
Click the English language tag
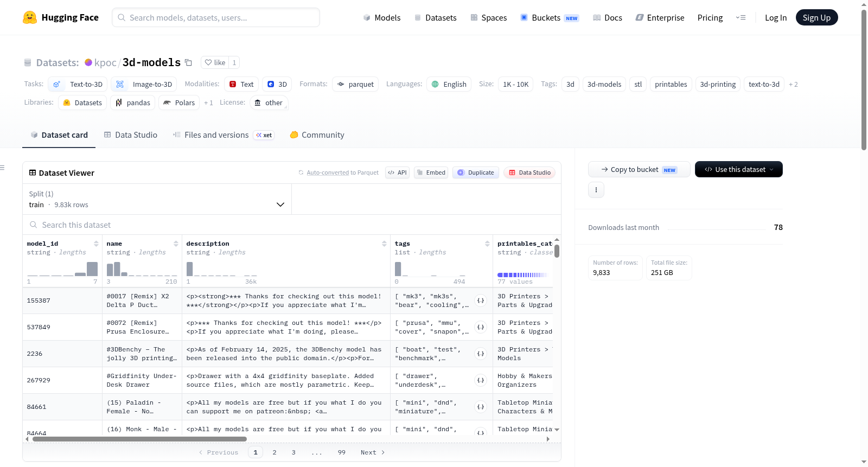(449, 84)
